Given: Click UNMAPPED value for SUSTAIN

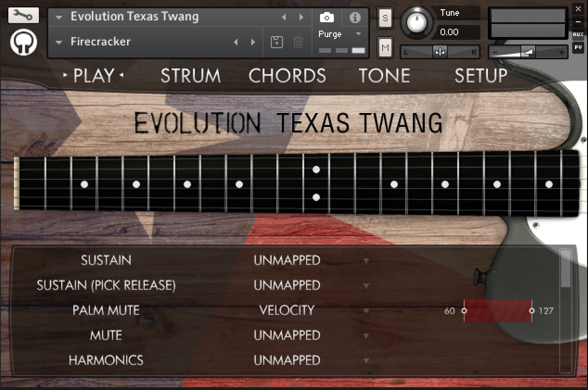Looking at the screenshot, I should pos(287,260).
